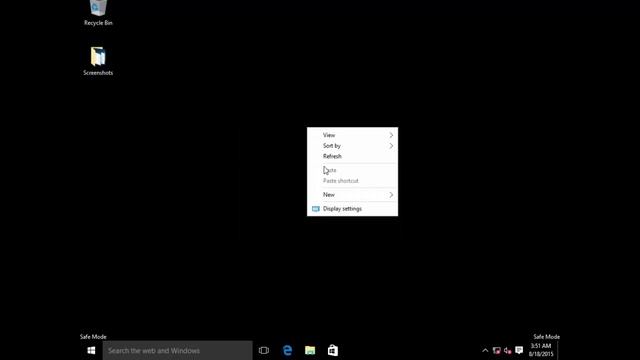Open the Recycle Bin desktop icon
Image resolution: width=640 pixels, height=360 pixels.
point(98,12)
